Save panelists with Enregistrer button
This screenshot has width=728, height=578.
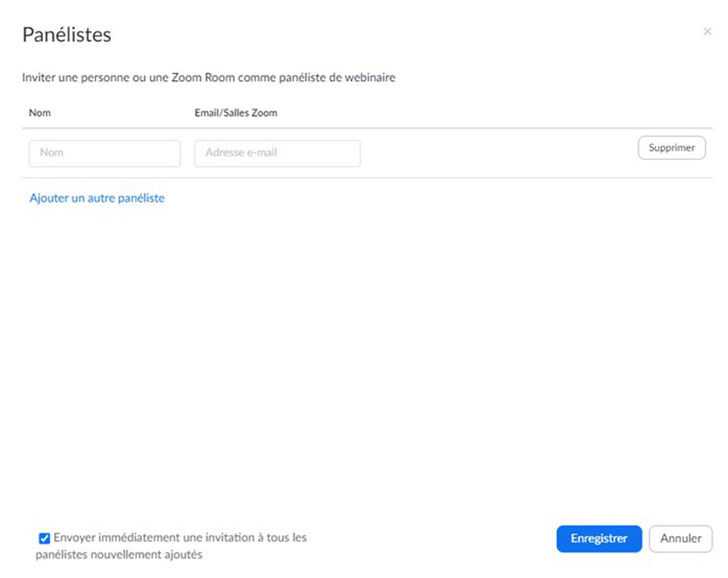599,539
